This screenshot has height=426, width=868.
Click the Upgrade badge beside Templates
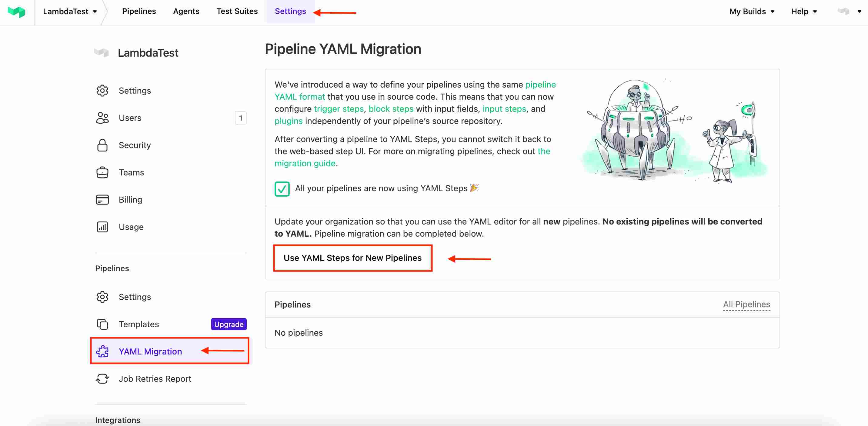click(x=229, y=324)
